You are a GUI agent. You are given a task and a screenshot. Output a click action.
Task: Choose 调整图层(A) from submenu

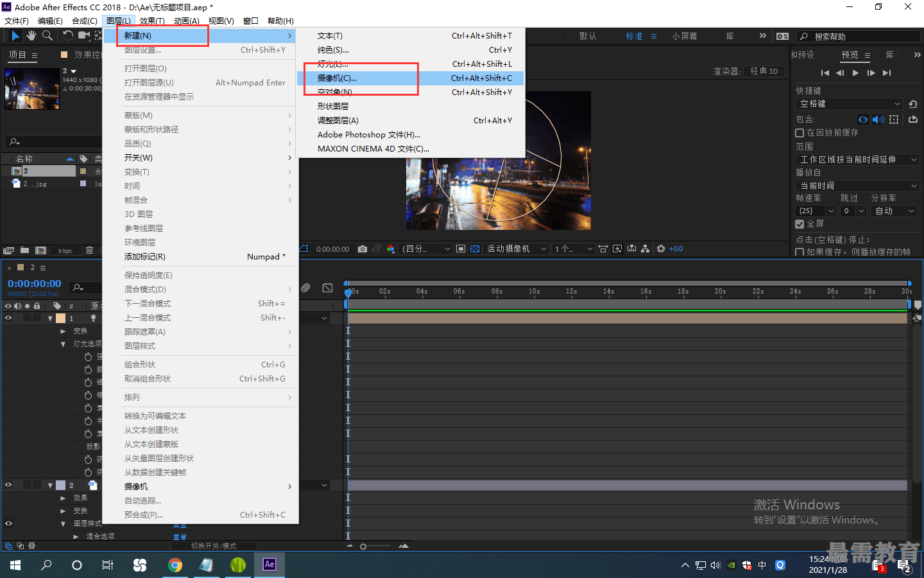click(x=411, y=121)
